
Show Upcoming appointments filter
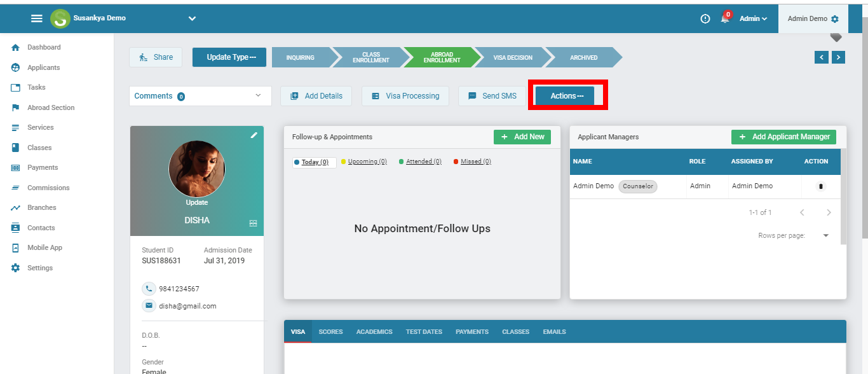point(367,162)
